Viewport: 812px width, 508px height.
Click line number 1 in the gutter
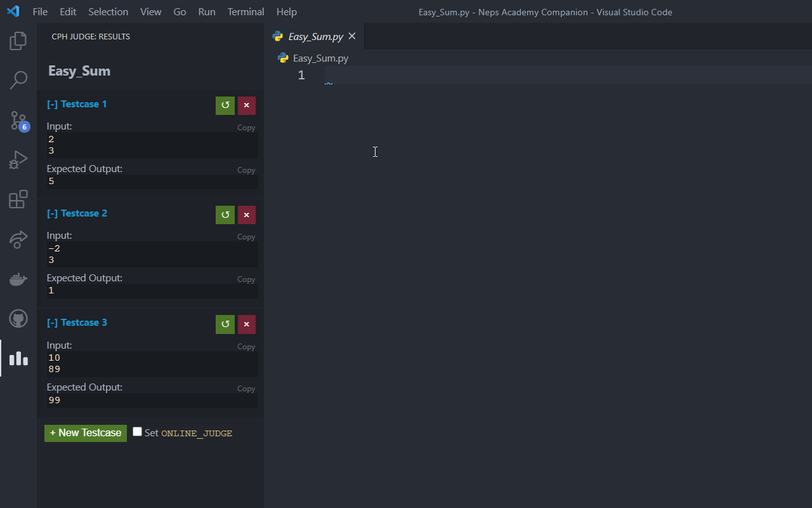(x=301, y=76)
